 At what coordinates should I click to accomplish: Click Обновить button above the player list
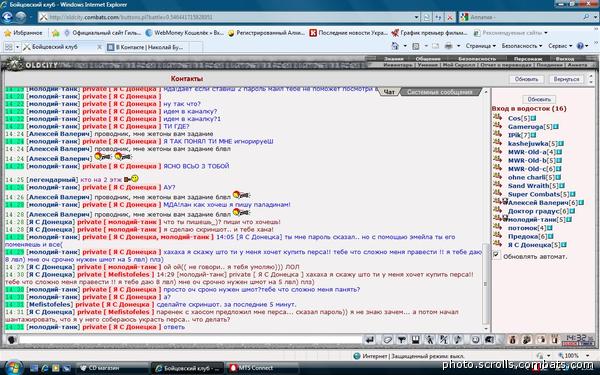(x=539, y=99)
